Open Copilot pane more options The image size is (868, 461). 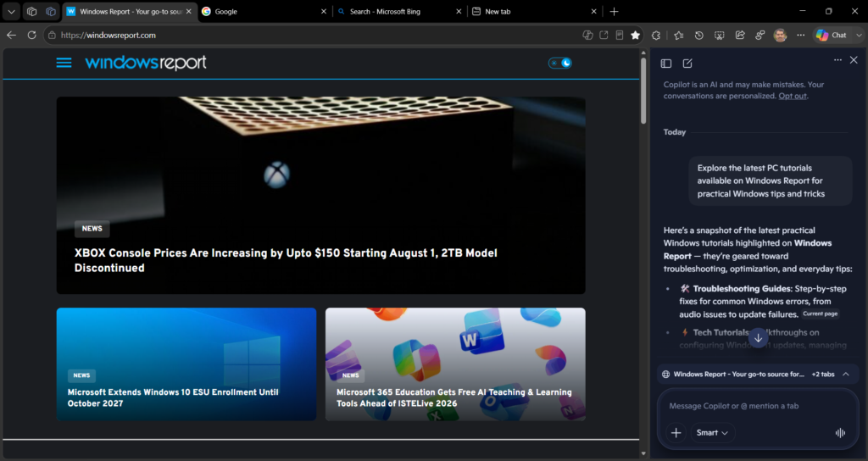(x=837, y=60)
